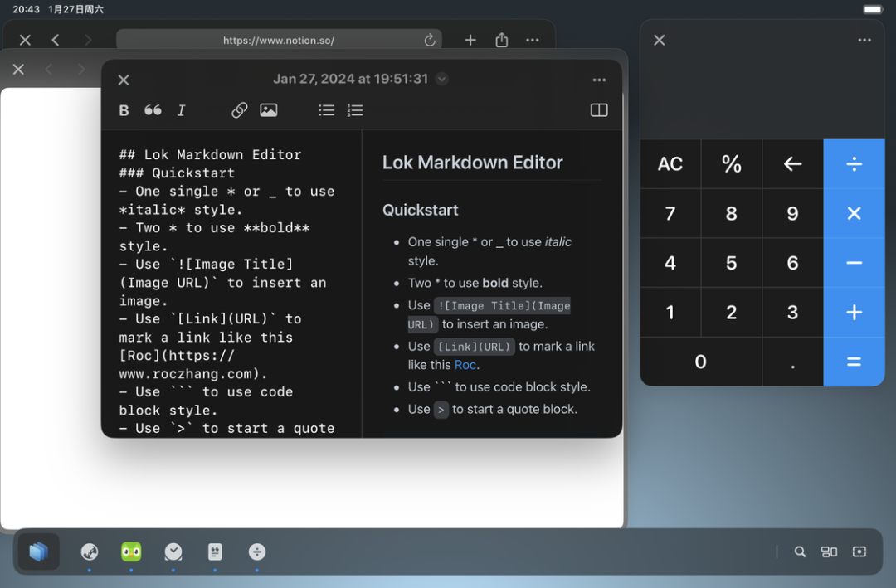Select the plus operator on calculator
Screen dimensions: 896x588
(854, 312)
